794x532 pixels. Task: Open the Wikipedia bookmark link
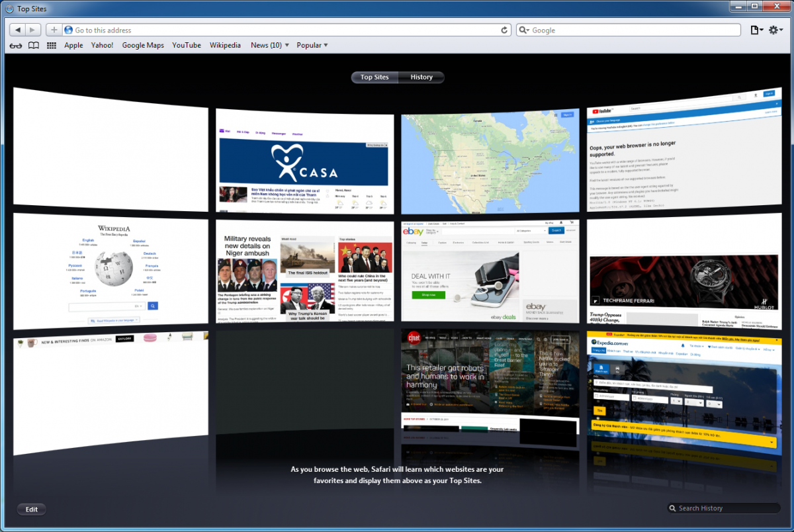225,46
